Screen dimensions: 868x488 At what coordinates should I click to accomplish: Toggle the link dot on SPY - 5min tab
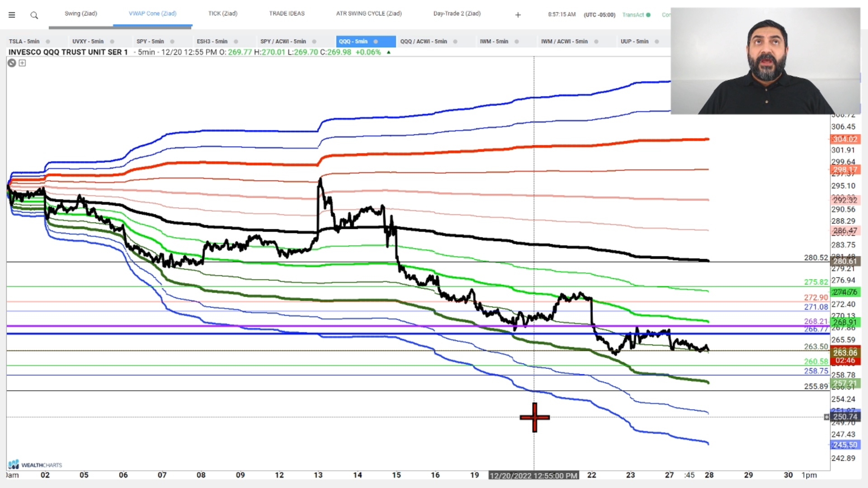(x=172, y=42)
